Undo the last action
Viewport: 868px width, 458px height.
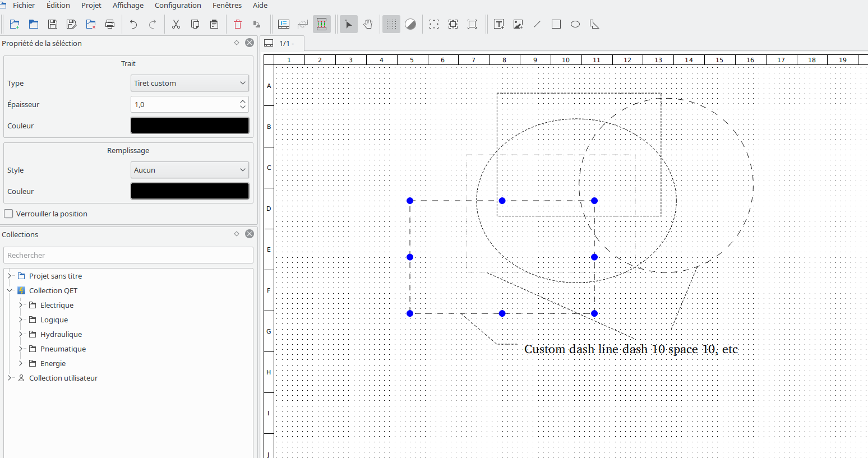133,24
